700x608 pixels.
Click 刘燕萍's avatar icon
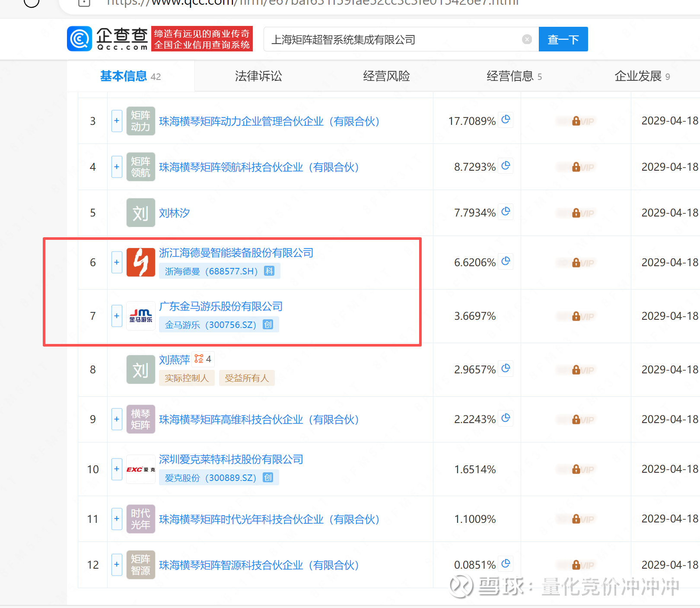[141, 369]
